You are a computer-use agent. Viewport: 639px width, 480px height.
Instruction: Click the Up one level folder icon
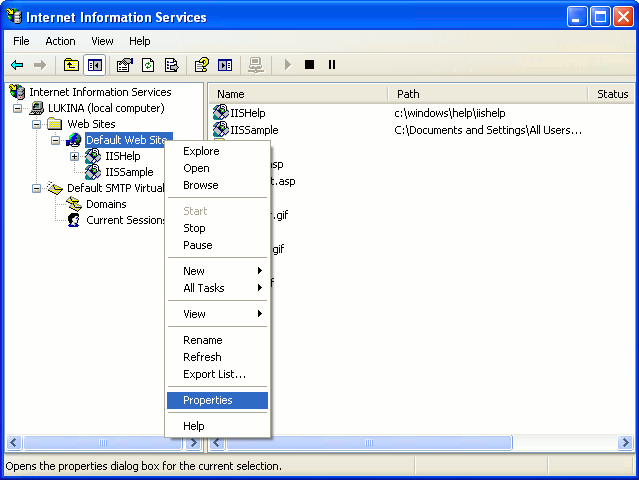coord(71,65)
